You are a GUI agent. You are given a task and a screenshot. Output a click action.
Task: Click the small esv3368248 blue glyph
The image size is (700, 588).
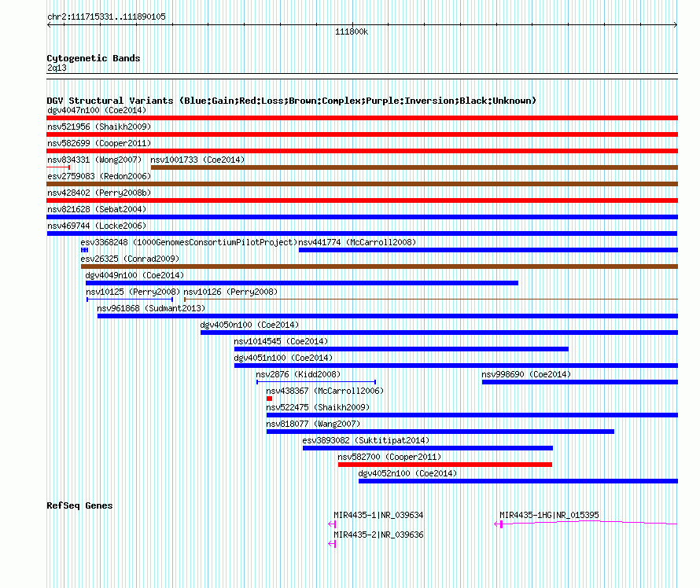84,250
